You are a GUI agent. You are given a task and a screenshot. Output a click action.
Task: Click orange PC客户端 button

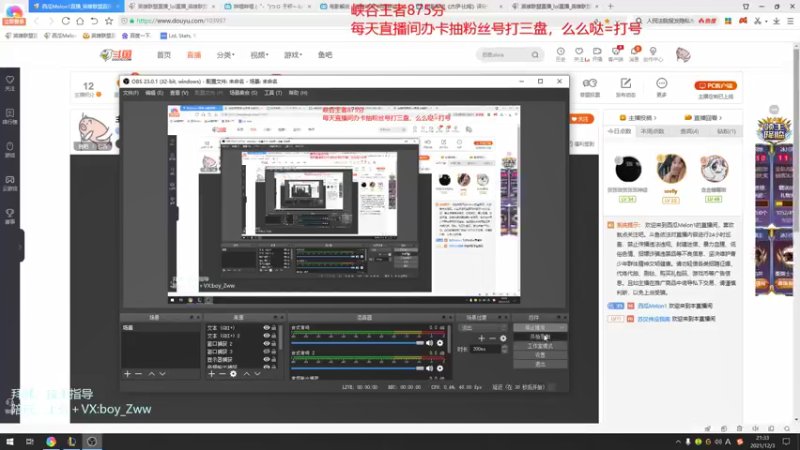(715, 86)
